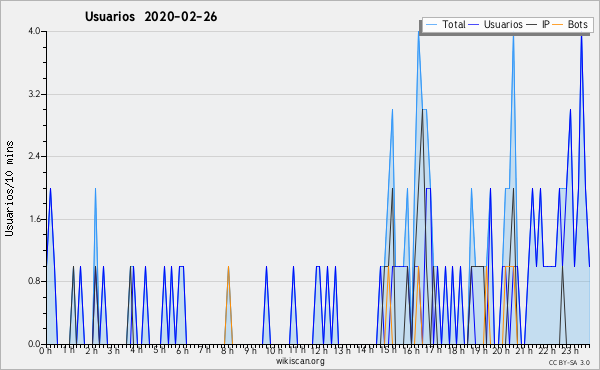Click the '2 h' x-axis label
Screen dimensions: 600x370
pos(91,351)
